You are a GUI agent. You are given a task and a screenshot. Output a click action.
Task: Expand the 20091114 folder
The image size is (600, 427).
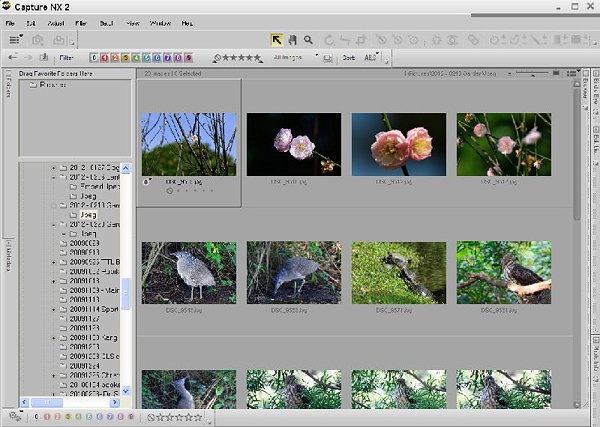tap(54, 310)
